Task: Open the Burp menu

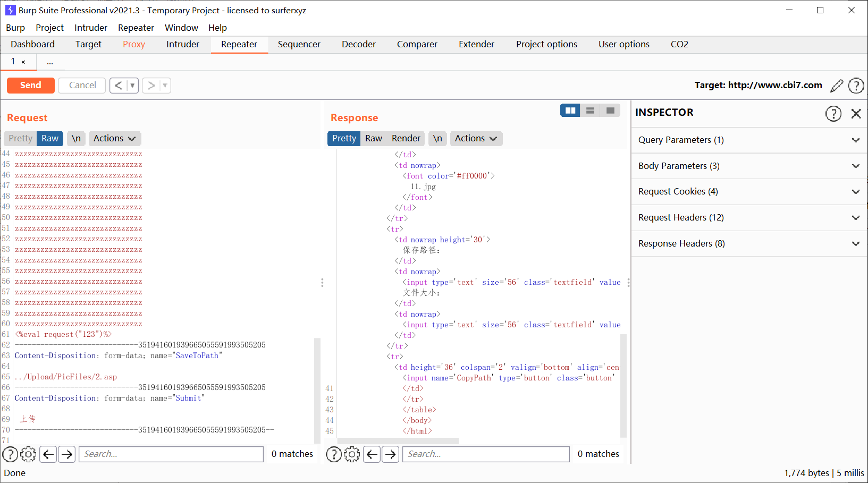Action: (x=15, y=28)
